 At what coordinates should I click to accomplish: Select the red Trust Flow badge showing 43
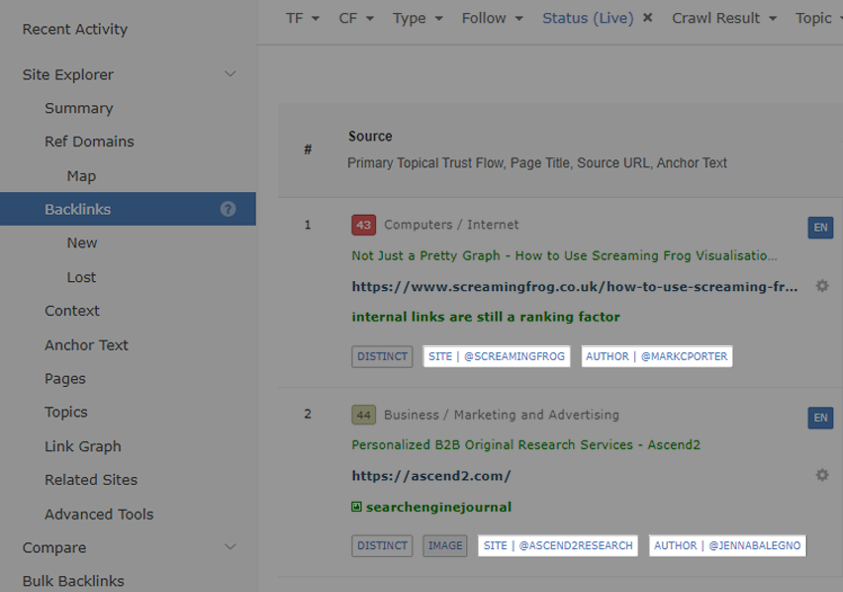coord(363,225)
